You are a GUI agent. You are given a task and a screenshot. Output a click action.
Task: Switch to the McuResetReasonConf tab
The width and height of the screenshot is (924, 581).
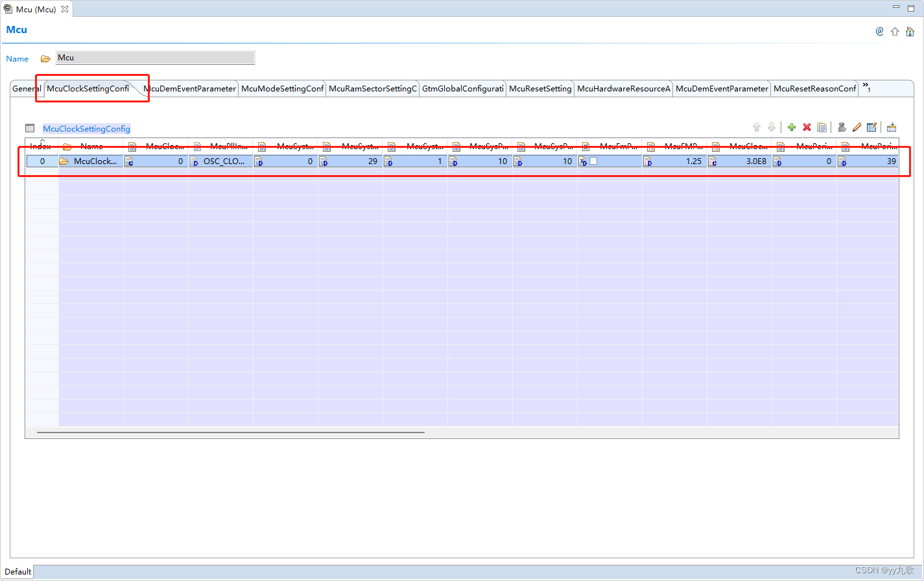815,89
